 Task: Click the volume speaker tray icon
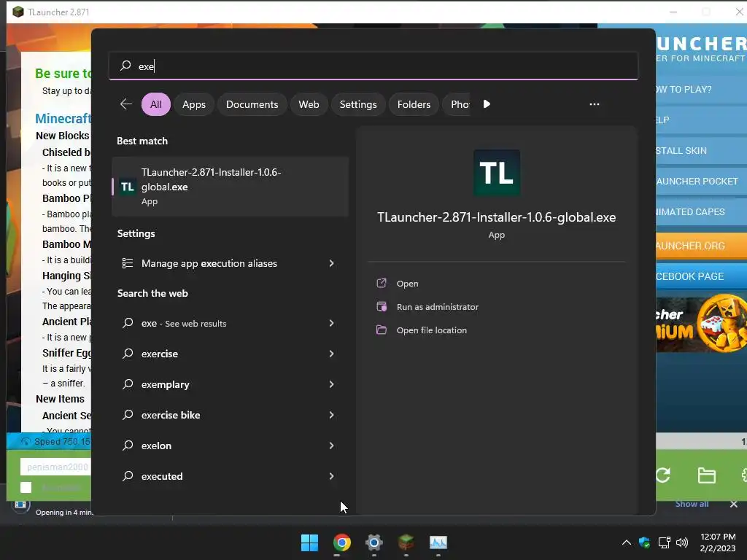click(x=682, y=542)
